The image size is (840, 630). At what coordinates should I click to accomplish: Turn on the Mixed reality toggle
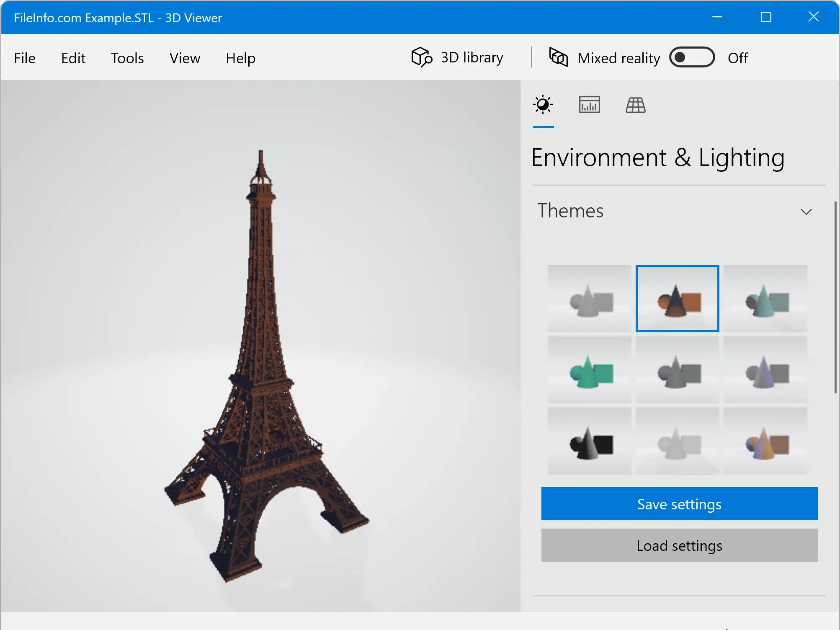point(692,57)
